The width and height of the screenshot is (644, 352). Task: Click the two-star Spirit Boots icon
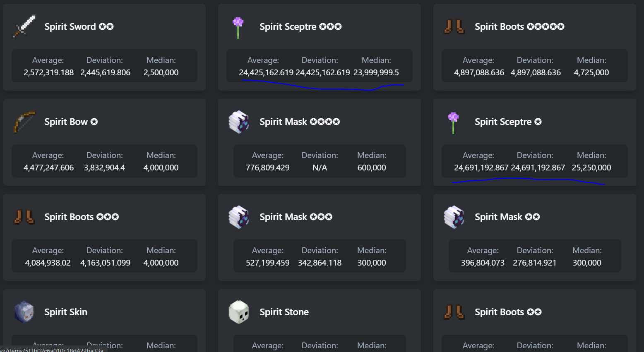click(x=454, y=312)
